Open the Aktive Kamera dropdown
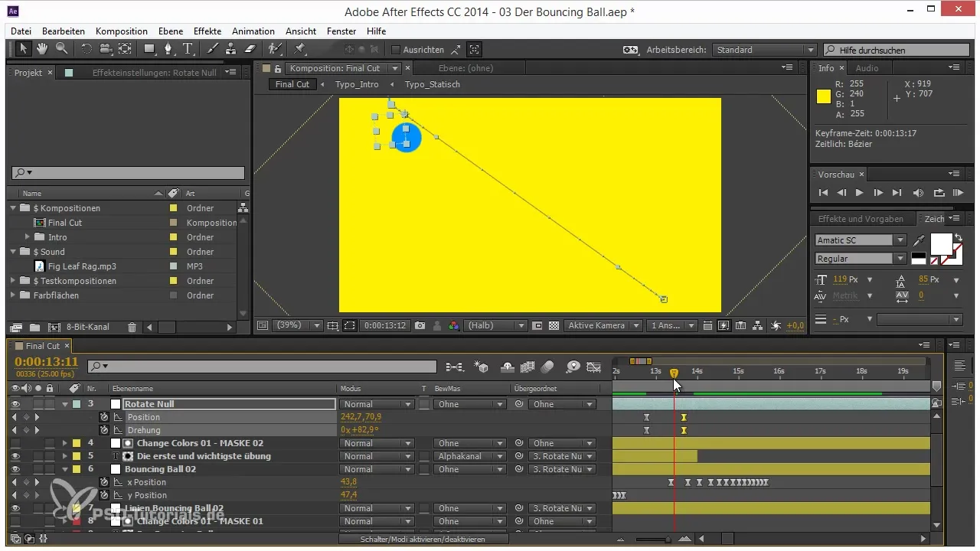This screenshot has height=551, width=980. pos(603,325)
